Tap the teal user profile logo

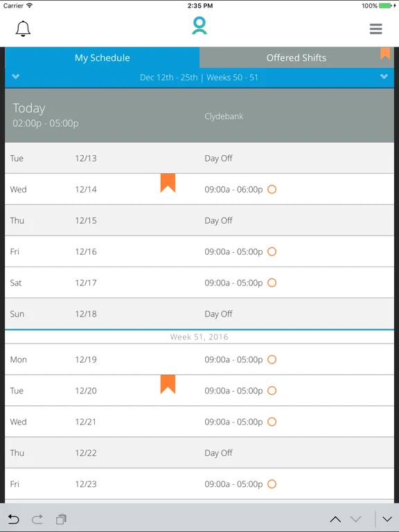click(x=199, y=26)
